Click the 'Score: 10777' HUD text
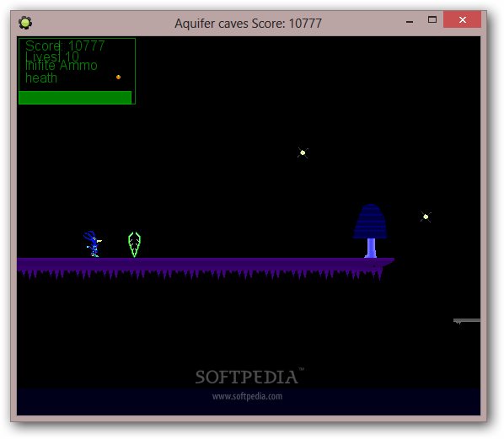The width and height of the screenshot is (504, 439). [65, 46]
